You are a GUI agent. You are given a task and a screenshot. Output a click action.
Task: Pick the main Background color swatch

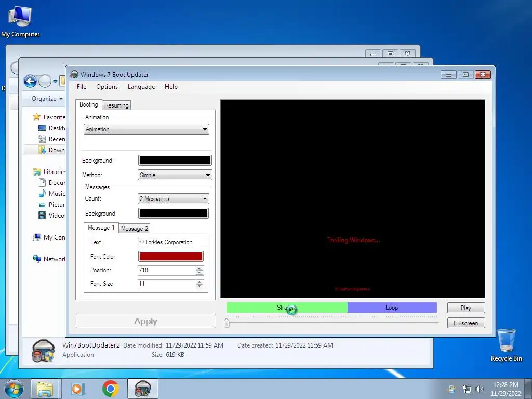[175, 161]
